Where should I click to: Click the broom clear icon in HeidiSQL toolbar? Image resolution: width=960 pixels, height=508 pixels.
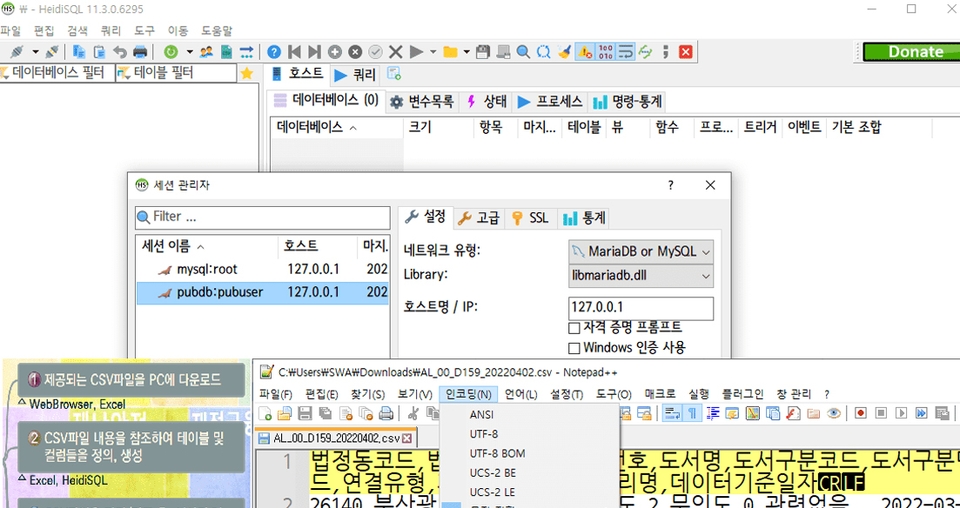pos(564,52)
